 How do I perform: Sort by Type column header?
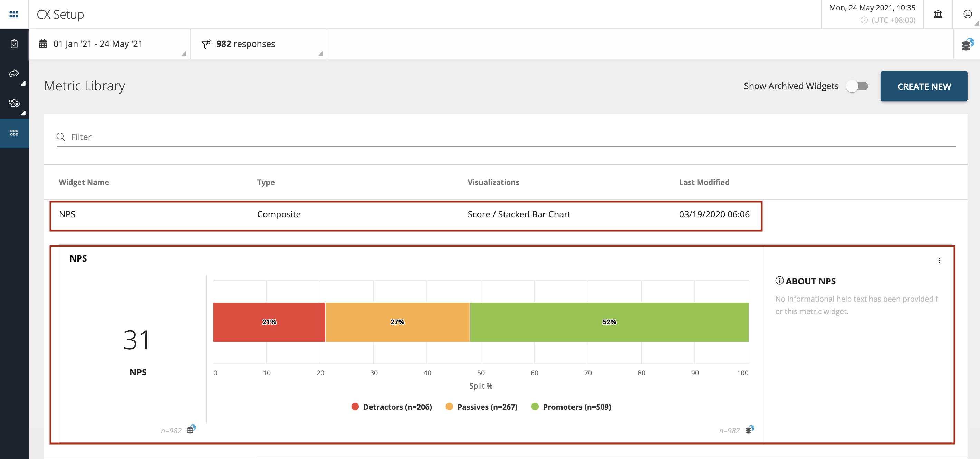pos(266,182)
